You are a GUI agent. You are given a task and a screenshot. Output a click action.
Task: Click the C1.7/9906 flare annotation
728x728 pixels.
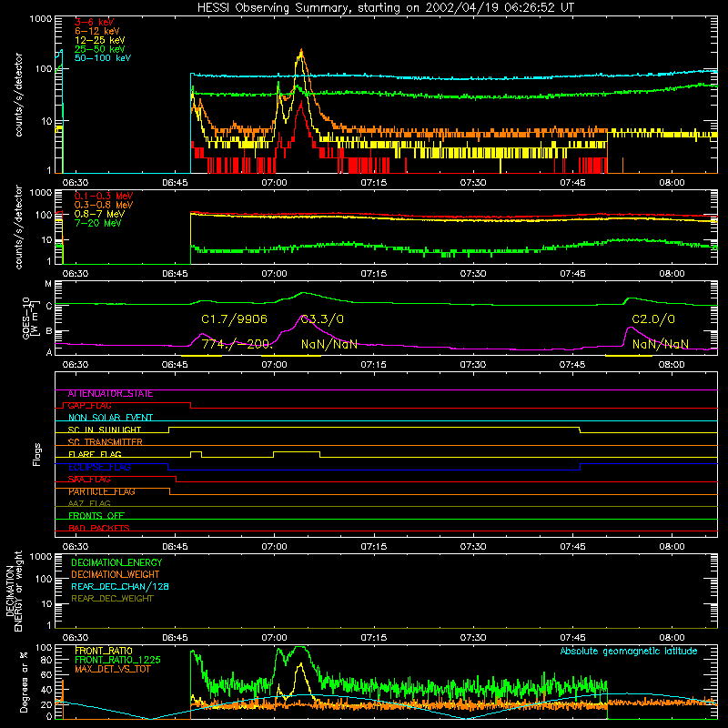[x=235, y=319]
